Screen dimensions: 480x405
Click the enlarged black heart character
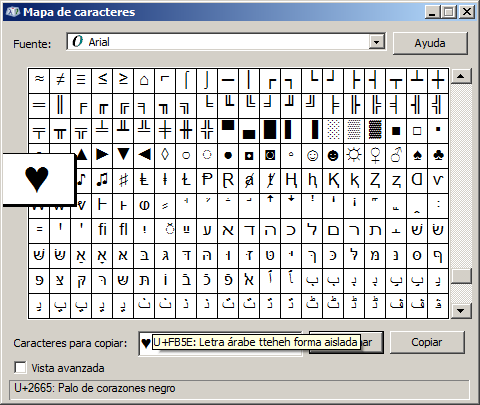[x=37, y=179]
